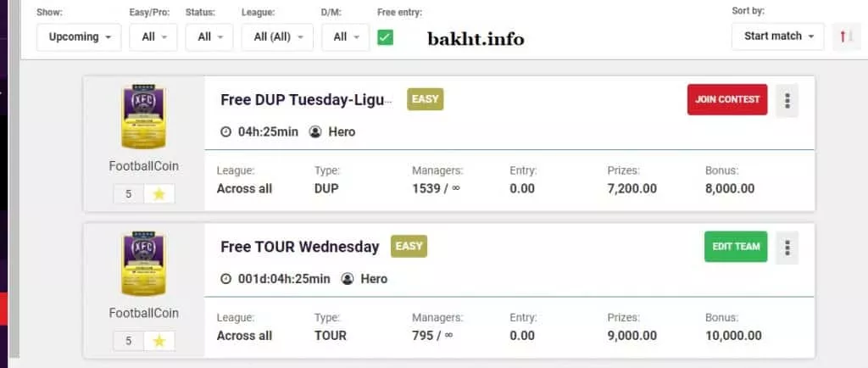Expand the D/M filter dropdown
The height and width of the screenshot is (368, 868).
(x=346, y=37)
